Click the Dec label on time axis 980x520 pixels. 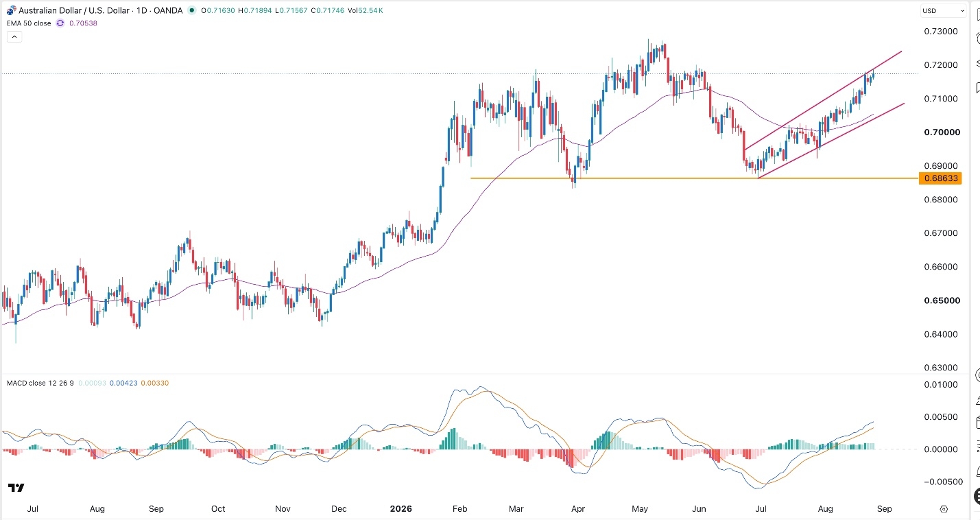[x=339, y=509]
